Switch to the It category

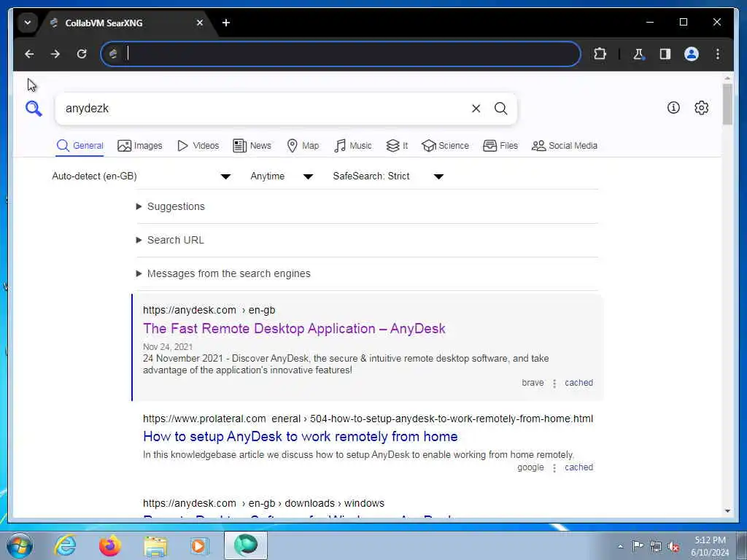(397, 146)
